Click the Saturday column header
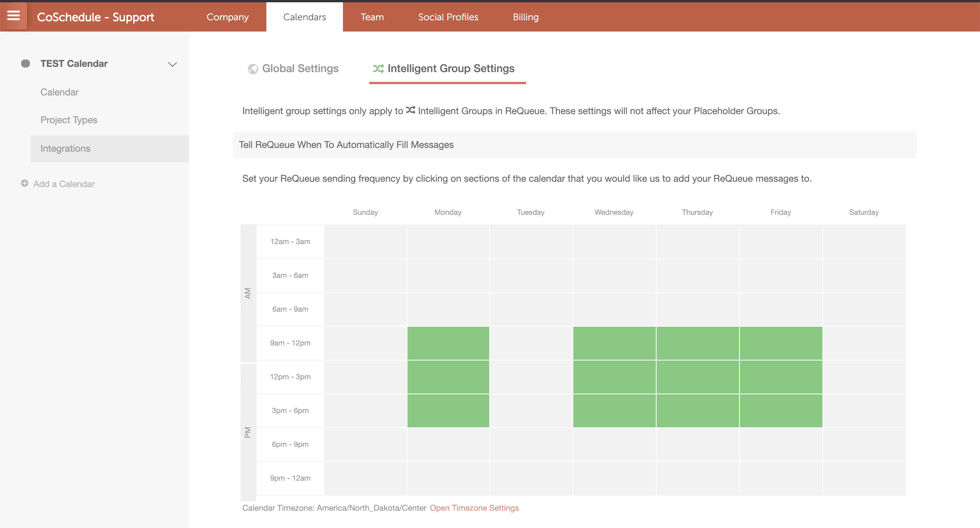The height and width of the screenshot is (528, 980). click(x=864, y=212)
